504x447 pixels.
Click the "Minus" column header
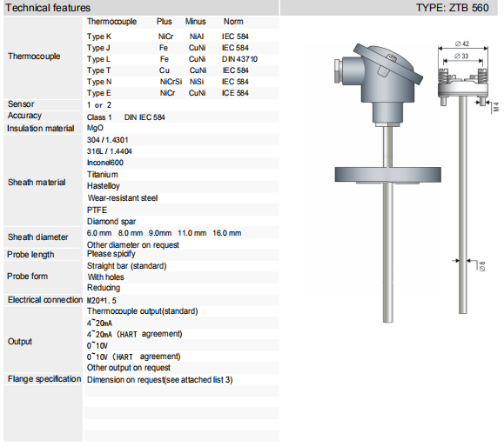coord(196,22)
